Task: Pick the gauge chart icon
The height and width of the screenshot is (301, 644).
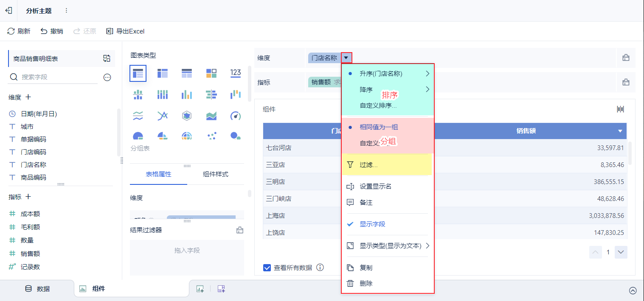Action: [236, 115]
